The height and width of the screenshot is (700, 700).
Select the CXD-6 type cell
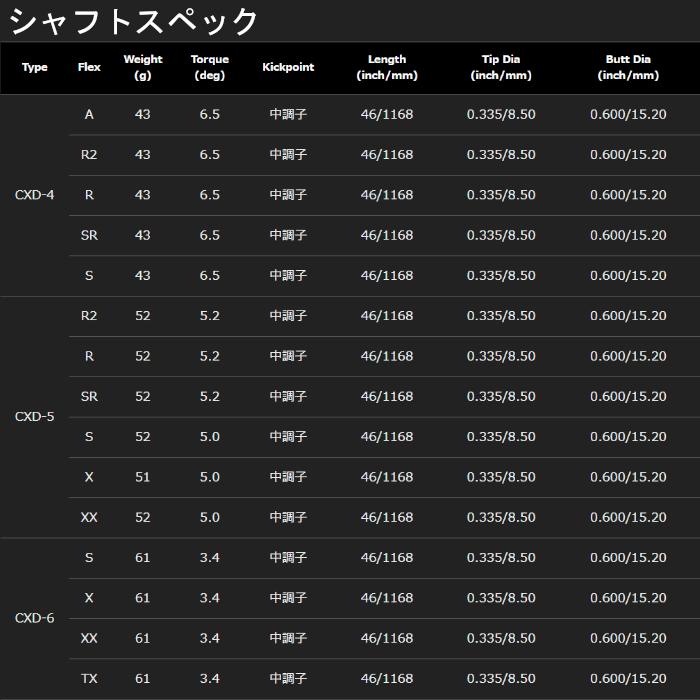(34, 618)
